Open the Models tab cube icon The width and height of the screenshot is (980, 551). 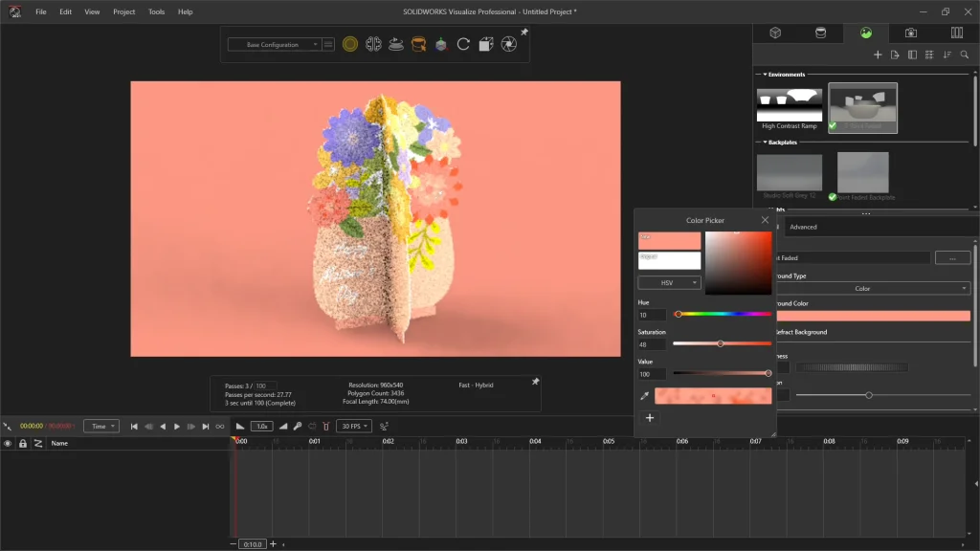pos(775,33)
